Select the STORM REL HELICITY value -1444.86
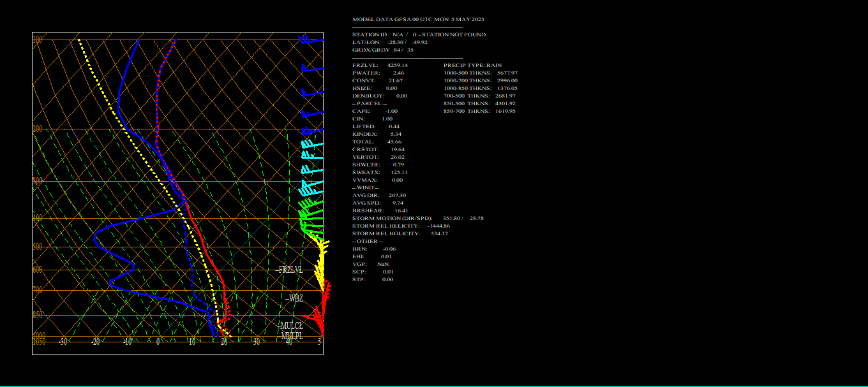 coord(438,226)
